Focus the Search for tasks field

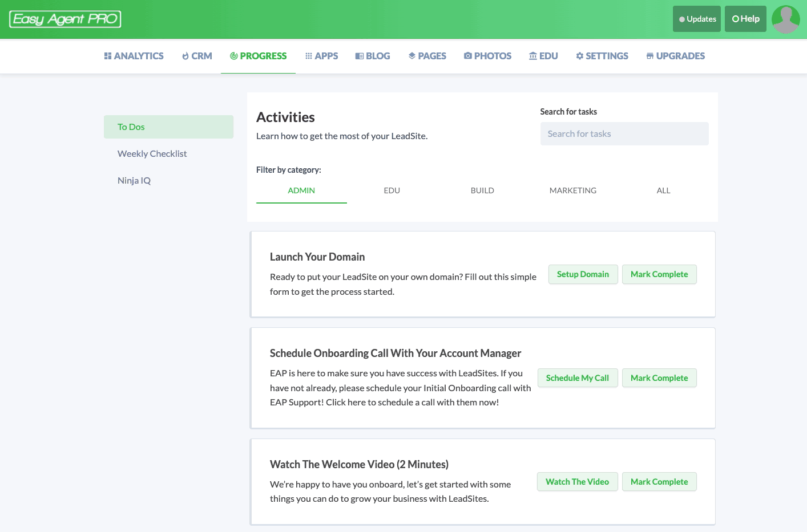pos(624,133)
